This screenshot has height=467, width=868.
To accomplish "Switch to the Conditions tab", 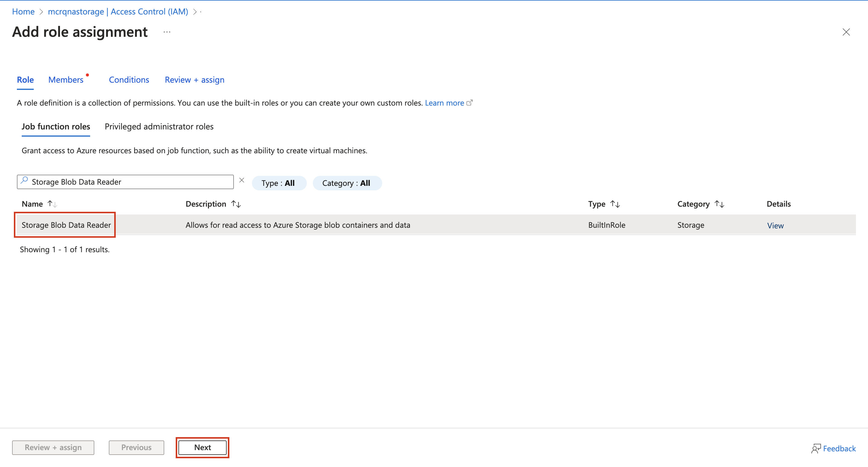I will [x=129, y=80].
